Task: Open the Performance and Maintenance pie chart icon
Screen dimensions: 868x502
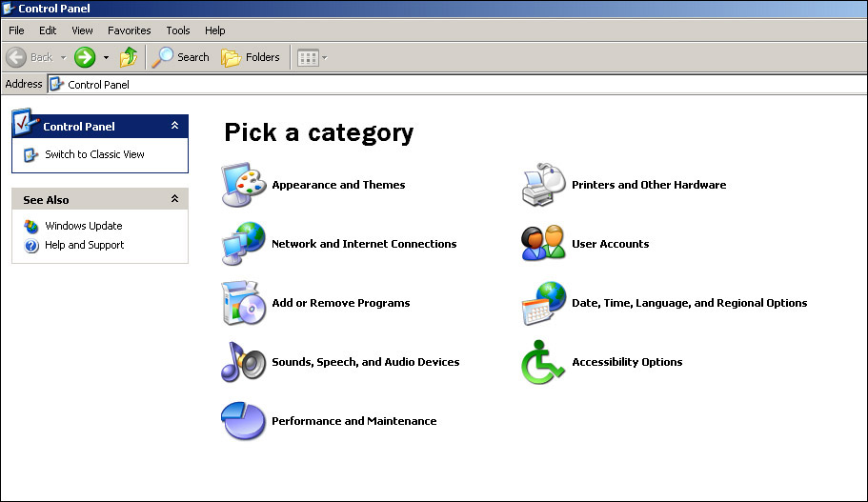Action: tap(244, 421)
